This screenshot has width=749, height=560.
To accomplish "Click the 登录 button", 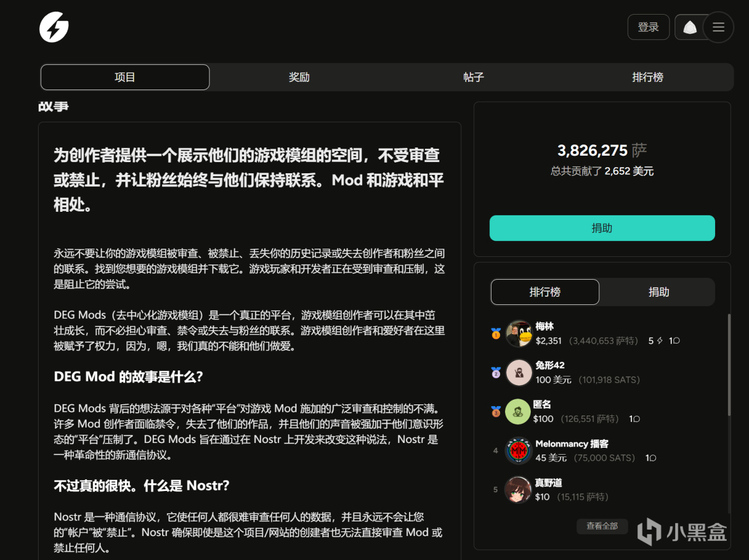I will click(648, 27).
